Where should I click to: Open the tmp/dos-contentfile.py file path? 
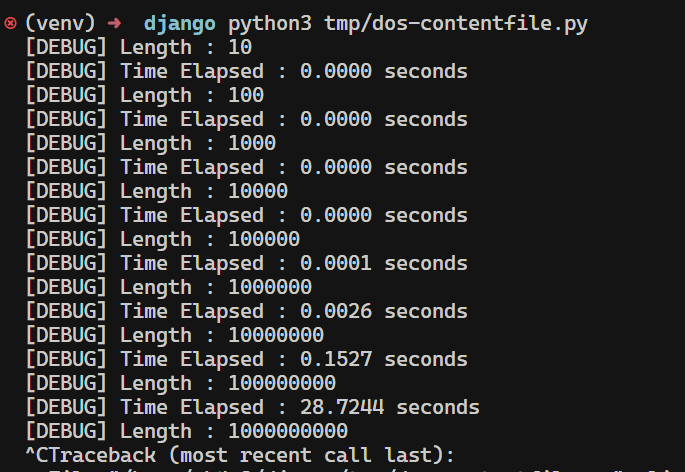click(456, 23)
